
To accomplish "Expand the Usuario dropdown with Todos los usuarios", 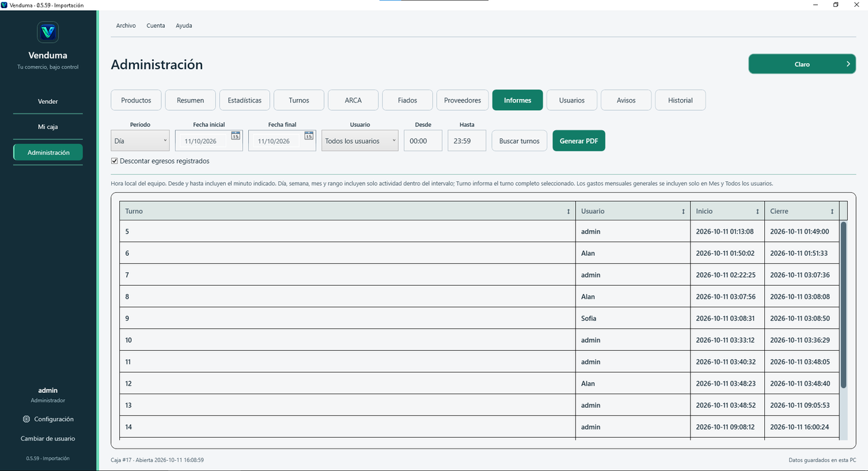I will coord(360,141).
